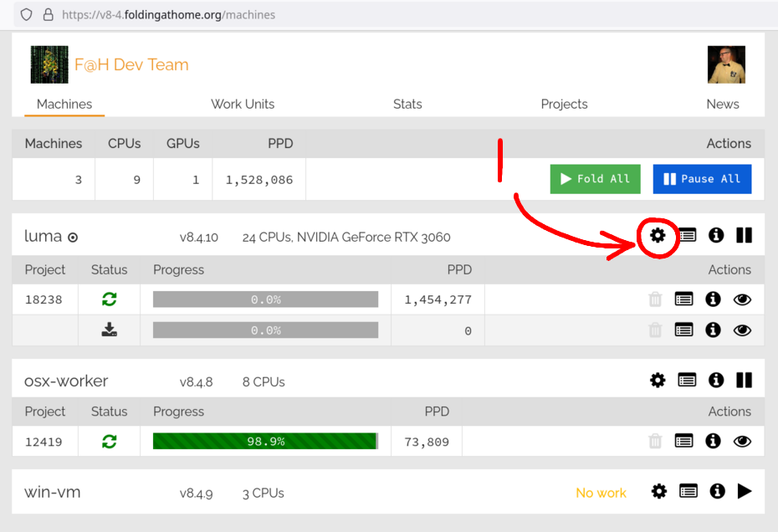Viewport: 778px width, 532px height.
Task: View project 18238 with eye icon
Action: point(742,299)
